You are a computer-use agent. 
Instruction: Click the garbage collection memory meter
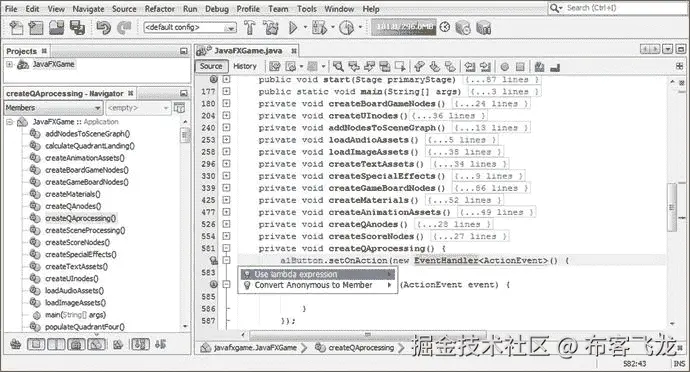(404, 27)
